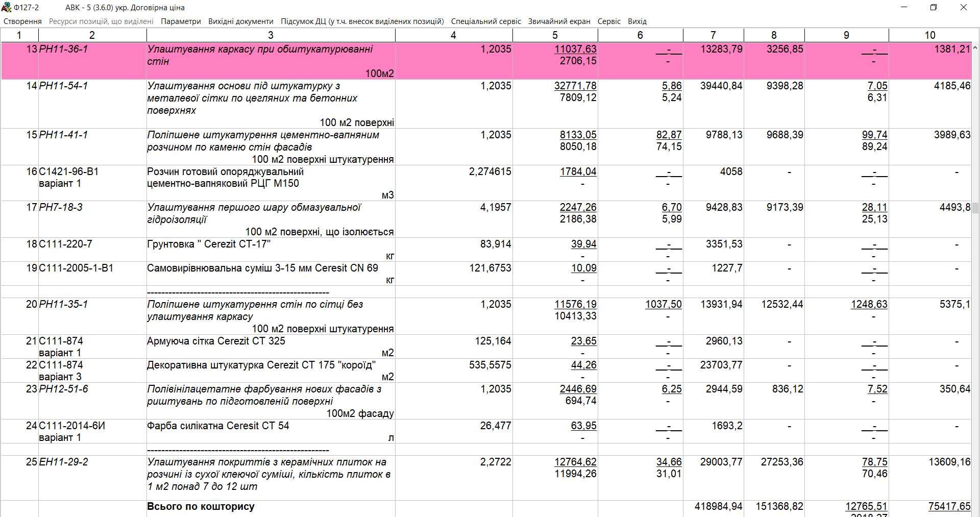Image resolution: width=980 pixels, height=517 pixels.
Task: Click value 1248,63 in column 9
Action: point(869,304)
